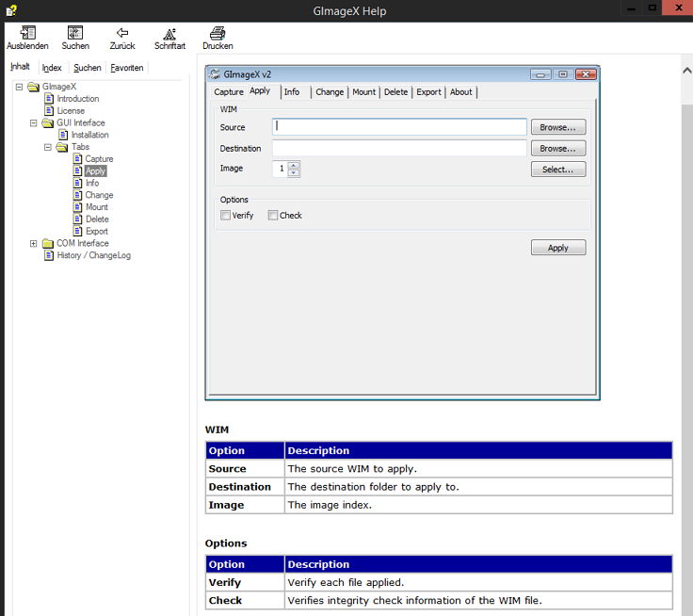693x616 pixels.
Task: Click into the Source input field
Action: point(399,127)
